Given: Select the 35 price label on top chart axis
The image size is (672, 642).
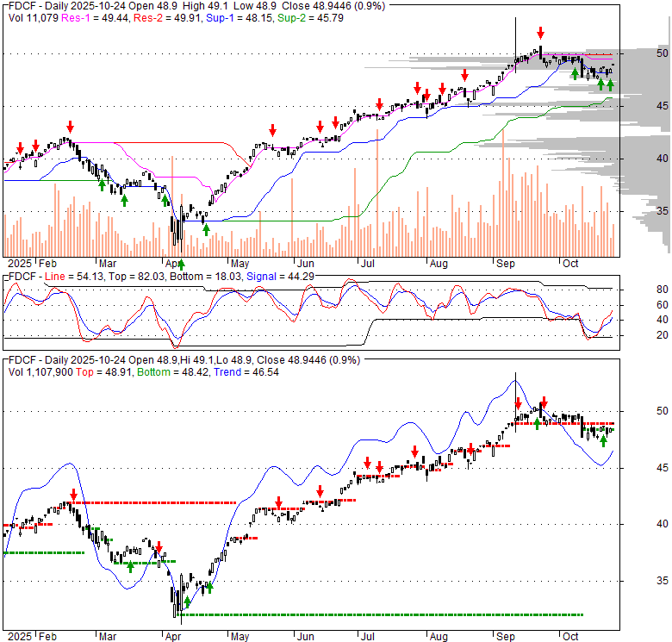Looking at the screenshot, I should point(663,211).
